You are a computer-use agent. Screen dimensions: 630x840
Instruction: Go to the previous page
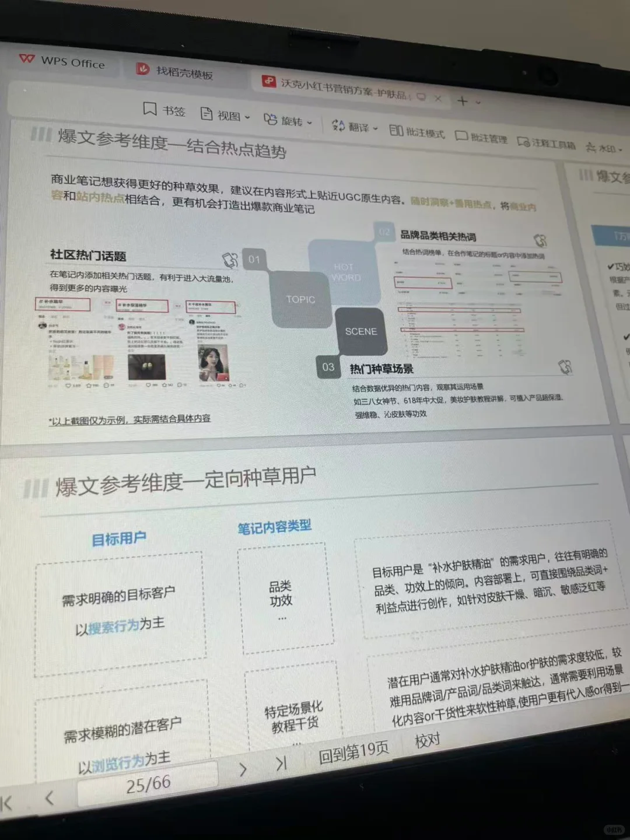[x=50, y=798]
